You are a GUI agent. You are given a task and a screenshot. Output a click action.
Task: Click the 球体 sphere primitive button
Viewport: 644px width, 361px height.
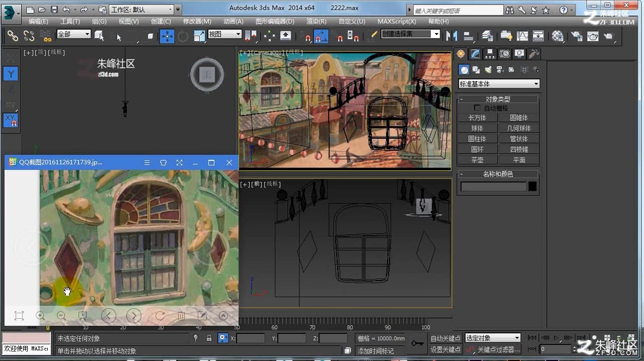pyautogui.click(x=477, y=128)
